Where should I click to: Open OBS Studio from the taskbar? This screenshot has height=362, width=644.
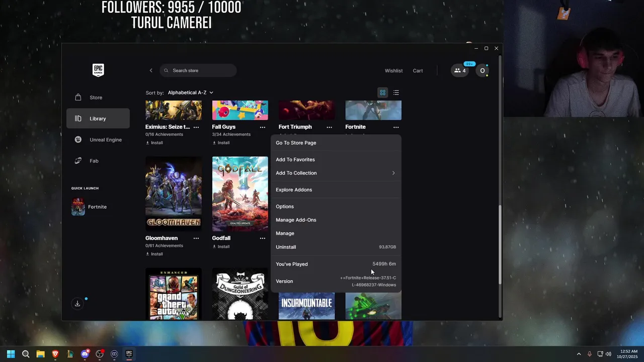(100, 354)
